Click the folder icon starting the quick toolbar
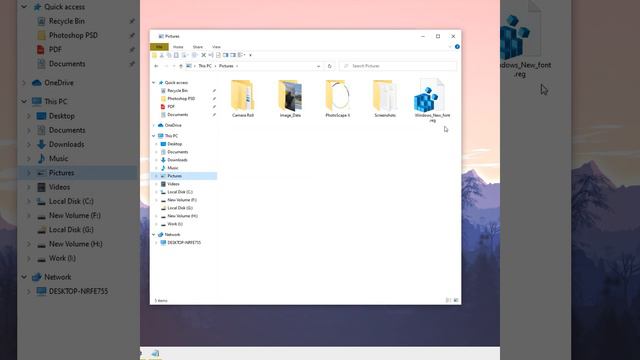This screenshot has height=360, width=640. point(154,55)
